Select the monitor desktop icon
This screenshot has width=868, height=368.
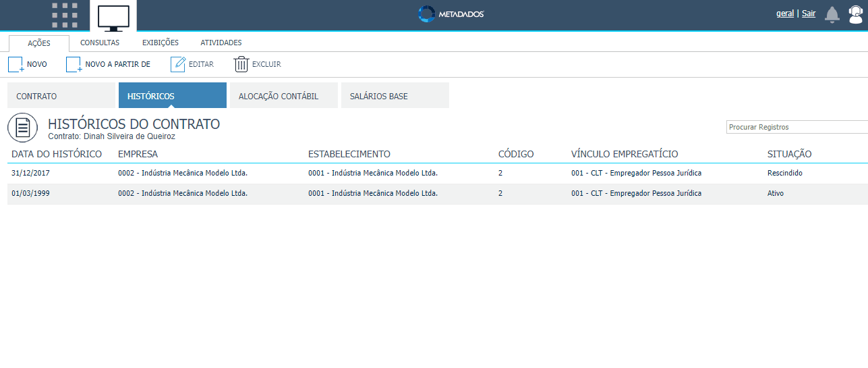coord(113,18)
